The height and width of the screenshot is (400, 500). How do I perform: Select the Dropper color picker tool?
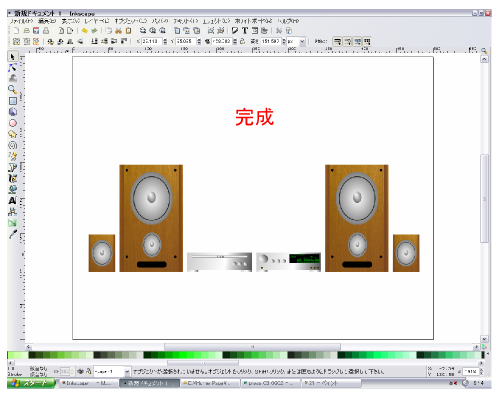point(13,234)
